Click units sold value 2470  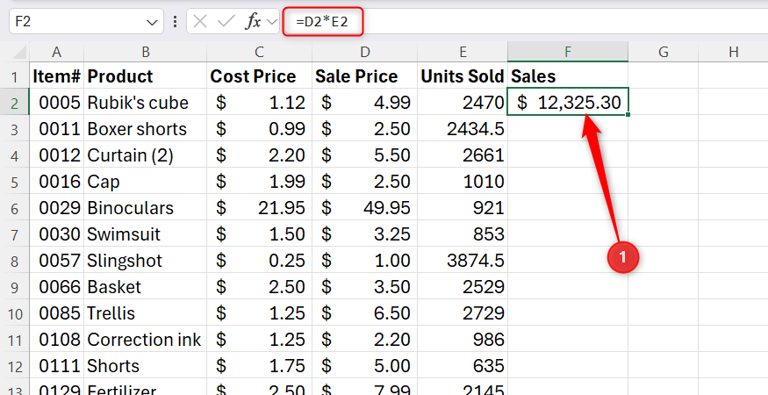coord(462,102)
